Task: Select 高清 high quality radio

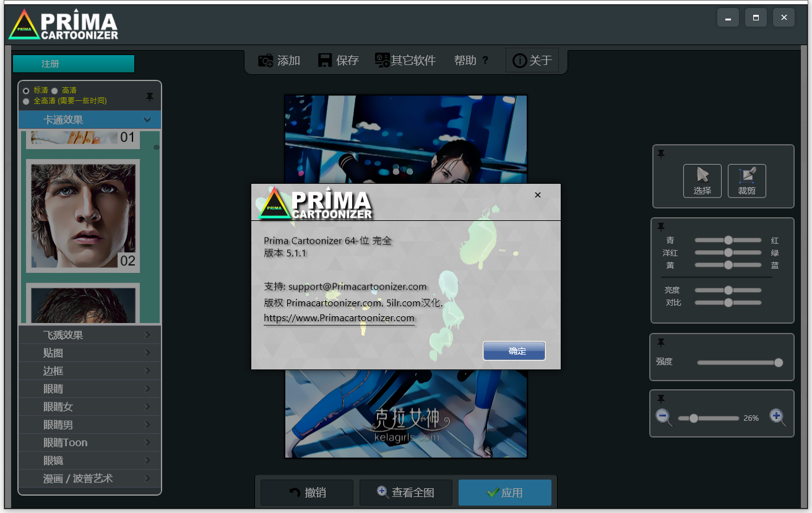Action: [x=54, y=91]
